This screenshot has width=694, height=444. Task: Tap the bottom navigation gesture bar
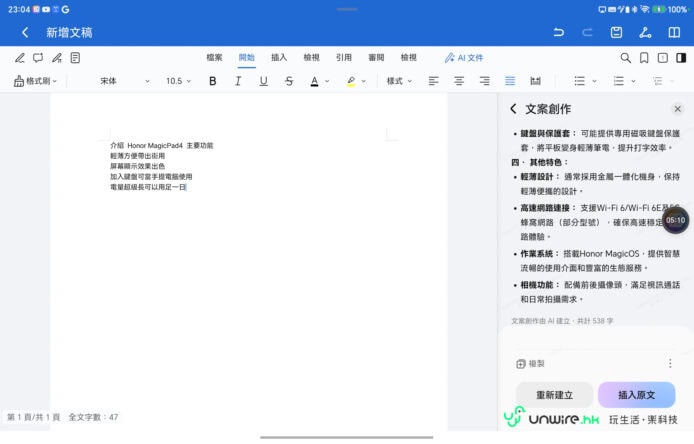[x=347, y=437]
